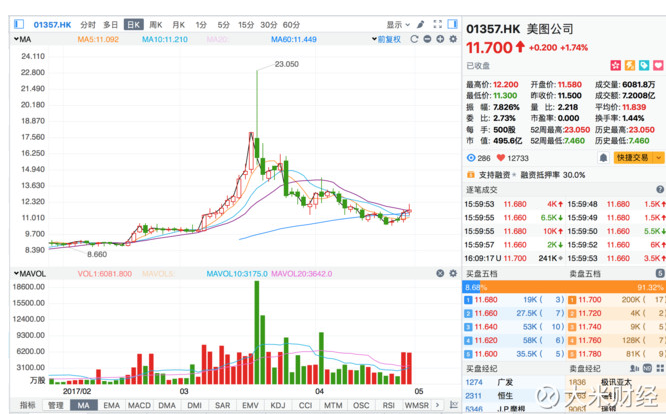
Task: Click the margin financing orange icon
Action: [x=471, y=175]
